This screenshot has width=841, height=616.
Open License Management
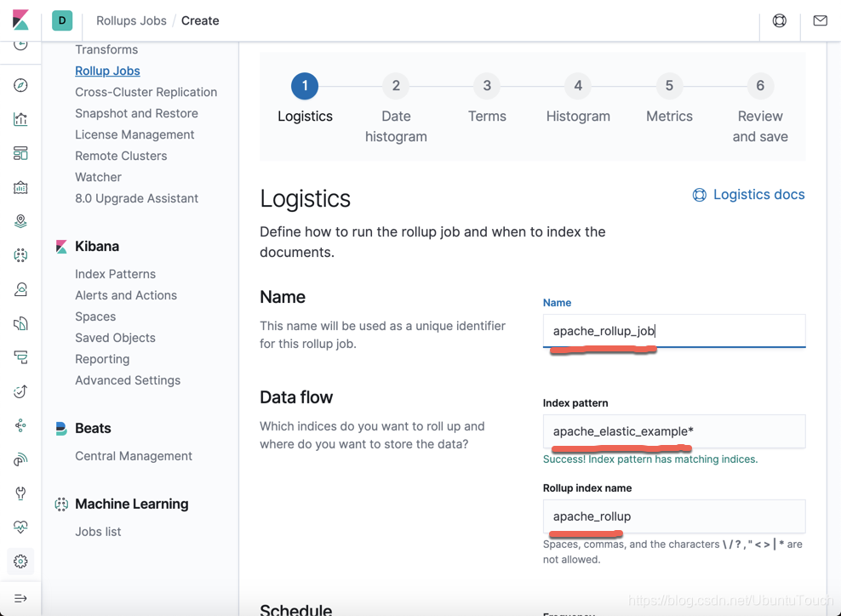(134, 134)
